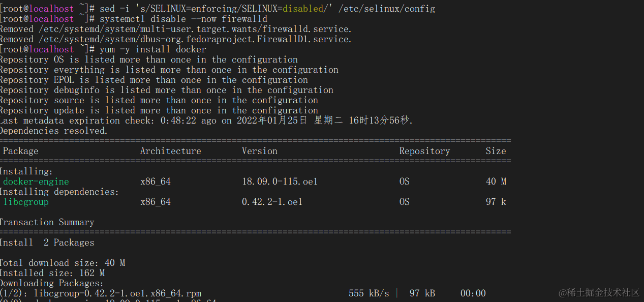Click the 'Package' column header

tap(21, 151)
